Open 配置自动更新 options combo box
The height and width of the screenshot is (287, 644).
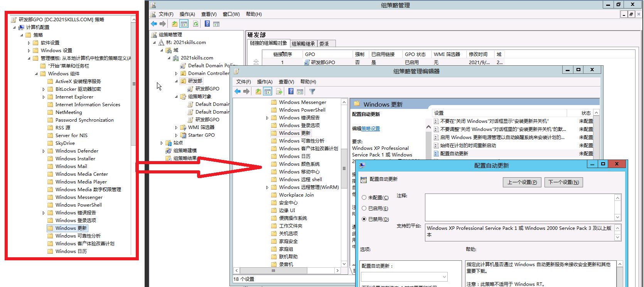[404, 277]
